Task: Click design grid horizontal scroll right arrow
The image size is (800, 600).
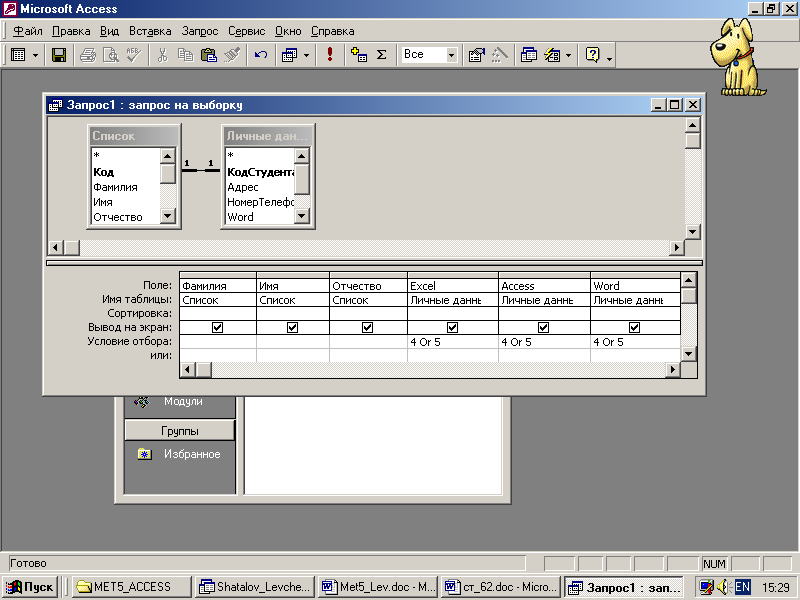Action: tap(673, 369)
